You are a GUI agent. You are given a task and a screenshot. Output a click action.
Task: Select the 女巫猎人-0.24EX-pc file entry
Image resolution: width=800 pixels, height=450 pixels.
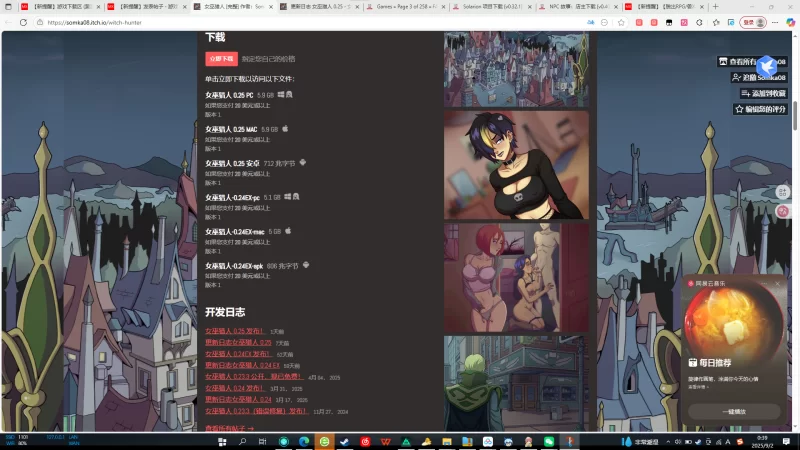point(232,197)
